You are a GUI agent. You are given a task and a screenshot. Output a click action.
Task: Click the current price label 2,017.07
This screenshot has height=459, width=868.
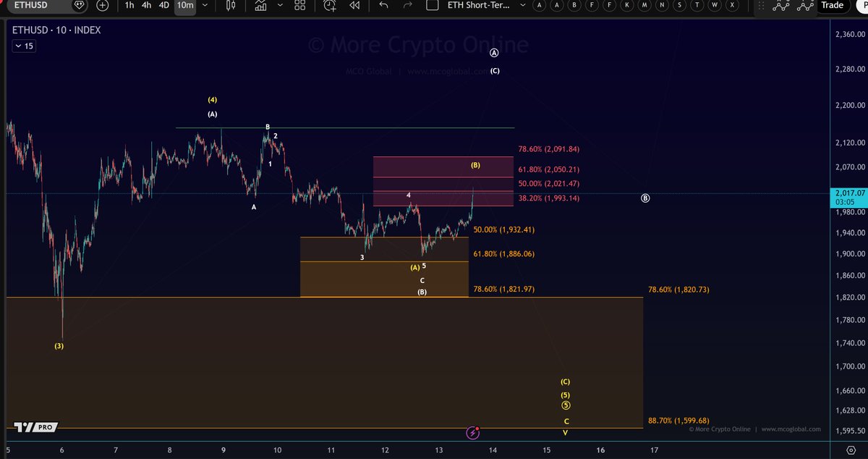[848, 193]
